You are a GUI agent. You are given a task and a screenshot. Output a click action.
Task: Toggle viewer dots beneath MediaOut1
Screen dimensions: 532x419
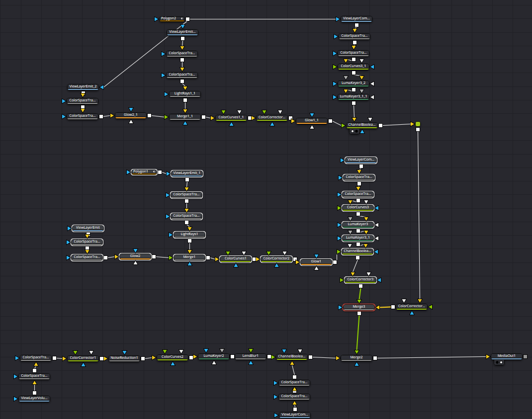click(499, 362)
